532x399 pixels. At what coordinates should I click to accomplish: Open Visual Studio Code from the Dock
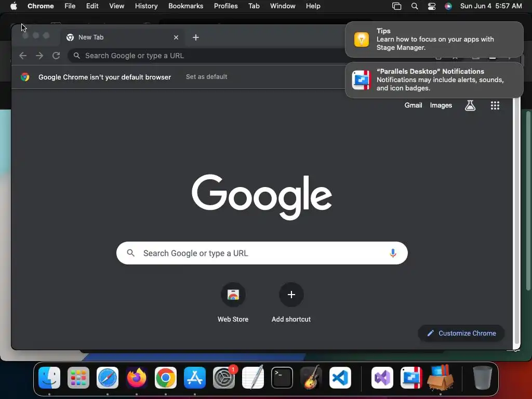click(x=340, y=378)
